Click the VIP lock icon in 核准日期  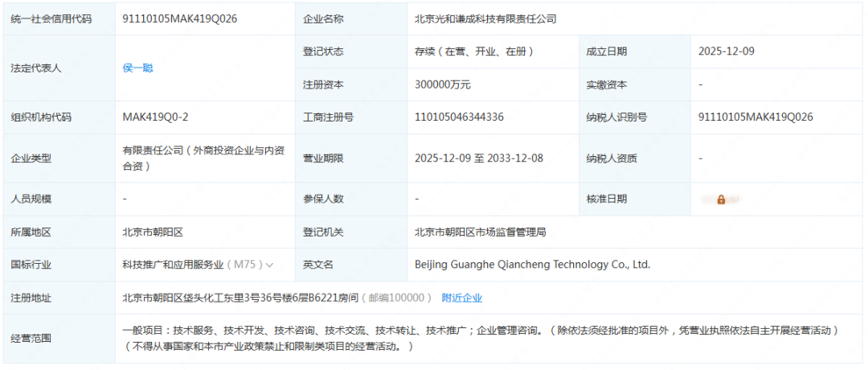pos(721,199)
